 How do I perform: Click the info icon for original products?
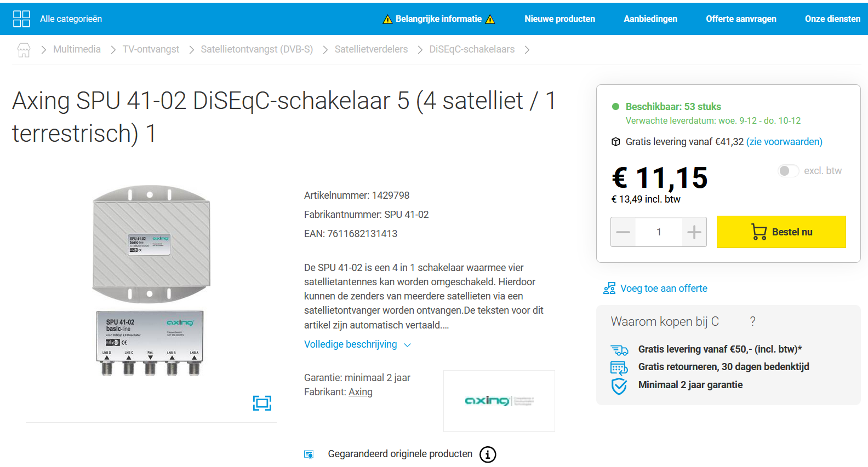pos(488,454)
